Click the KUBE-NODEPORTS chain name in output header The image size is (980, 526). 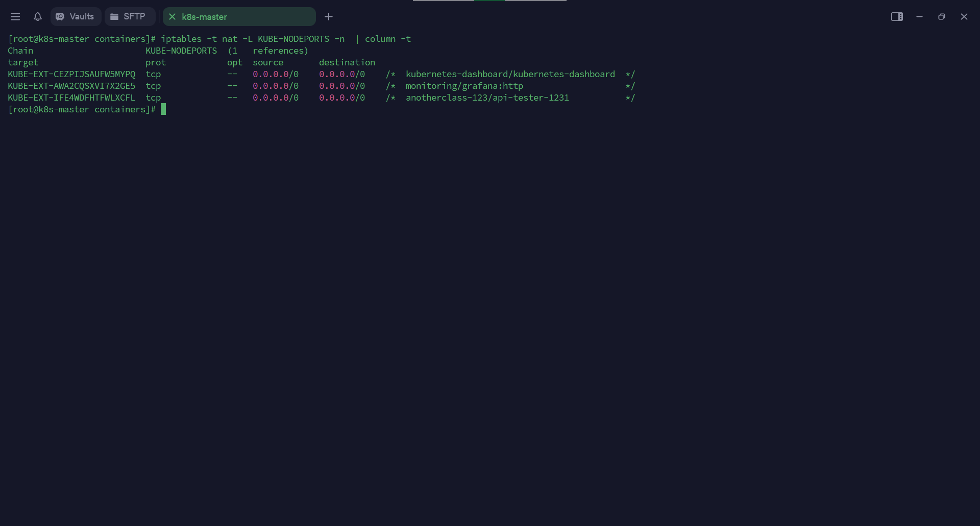click(181, 51)
